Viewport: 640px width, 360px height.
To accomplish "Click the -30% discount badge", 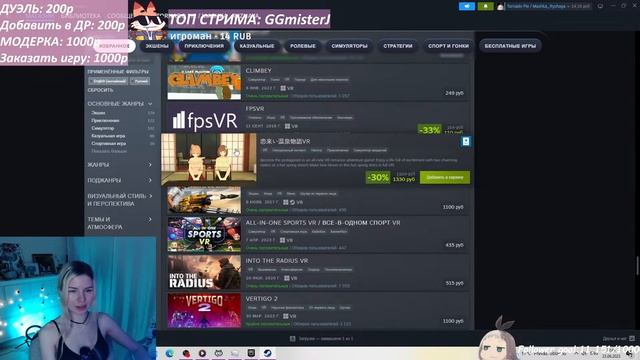I will click(378, 178).
